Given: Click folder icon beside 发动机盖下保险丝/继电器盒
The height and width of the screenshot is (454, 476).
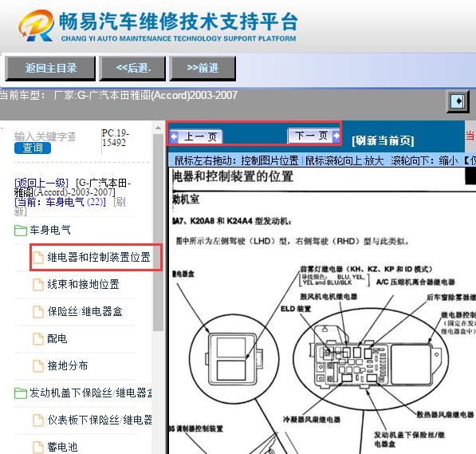Looking at the screenshot, I should pos(21,393).
